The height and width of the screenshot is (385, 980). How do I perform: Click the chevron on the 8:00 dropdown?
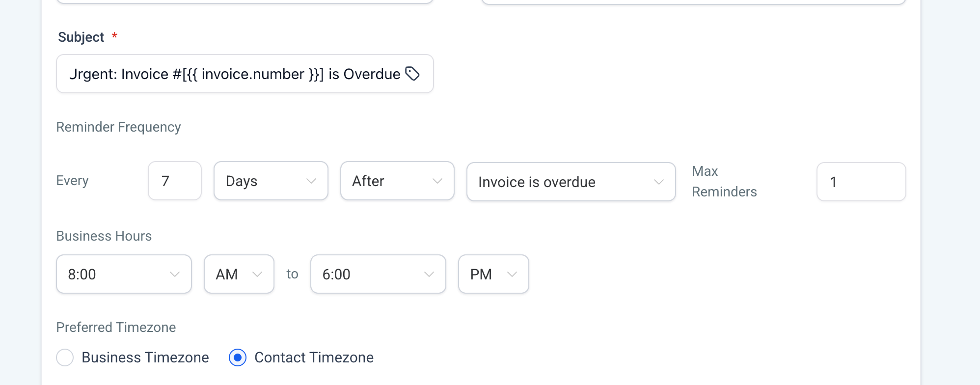(x=175, y=274)
